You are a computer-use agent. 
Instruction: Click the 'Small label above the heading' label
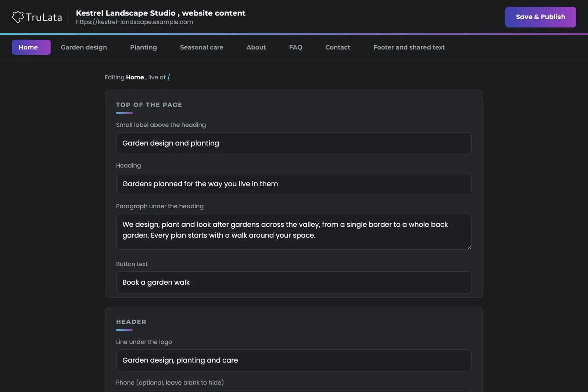click(x=161, y=125)
